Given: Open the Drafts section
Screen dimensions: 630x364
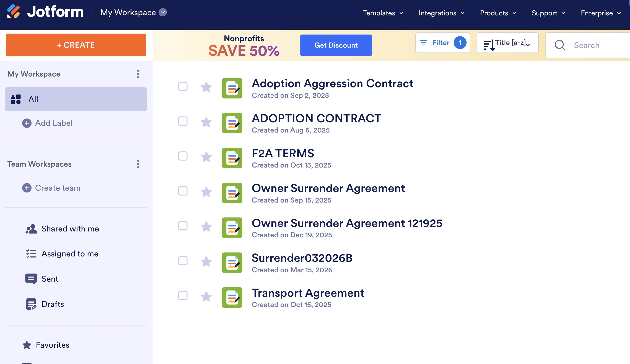Looking at the screenshot, I should click(x=53, y=304).
